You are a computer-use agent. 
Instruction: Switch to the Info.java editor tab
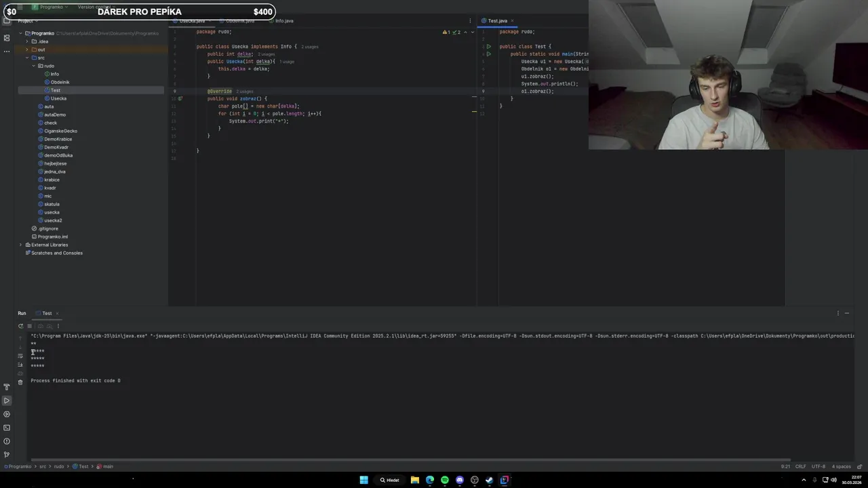[281, 21]
